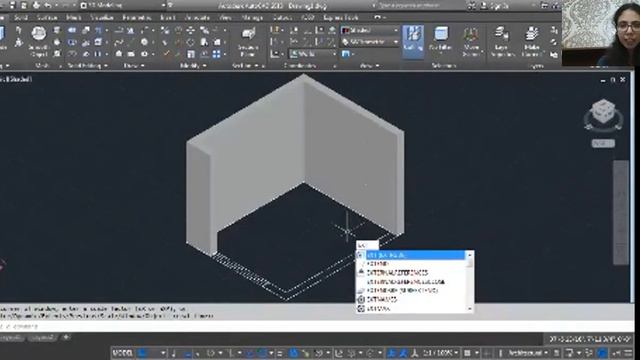Open the Architectural units dropdown in status bar
The width and height of the screenshot is (640, 360).
(528, 353)
